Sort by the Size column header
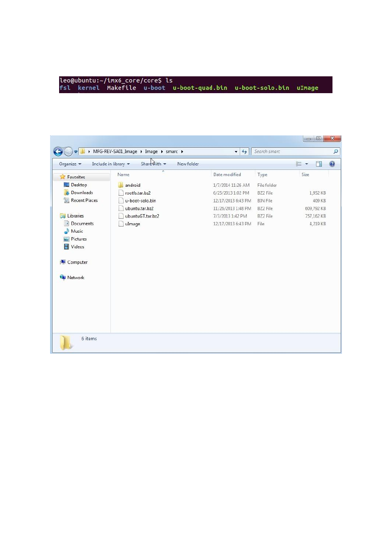392x554 pixels. (305, 174)
